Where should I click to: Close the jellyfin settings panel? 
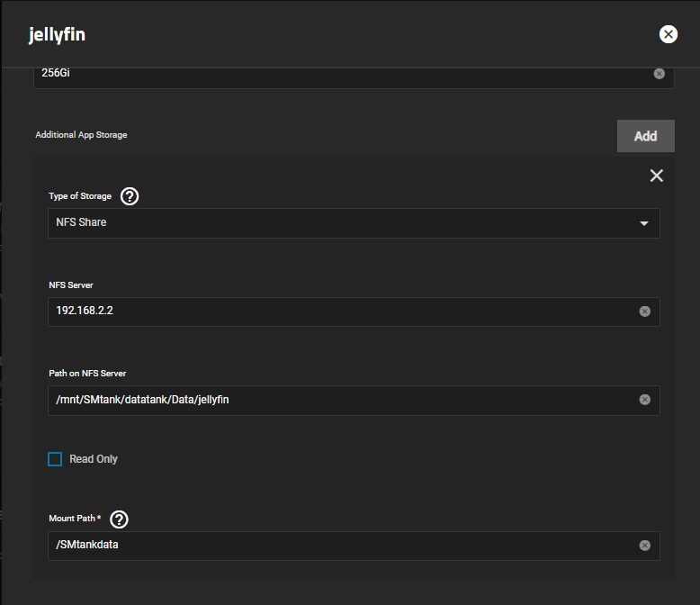[x=668, y=34]
